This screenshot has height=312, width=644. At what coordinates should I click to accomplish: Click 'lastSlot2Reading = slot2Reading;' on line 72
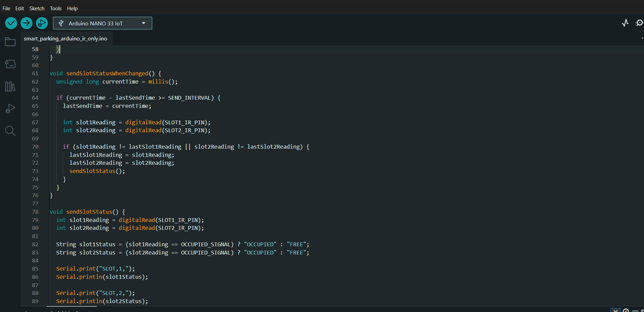tap(122, 163)
